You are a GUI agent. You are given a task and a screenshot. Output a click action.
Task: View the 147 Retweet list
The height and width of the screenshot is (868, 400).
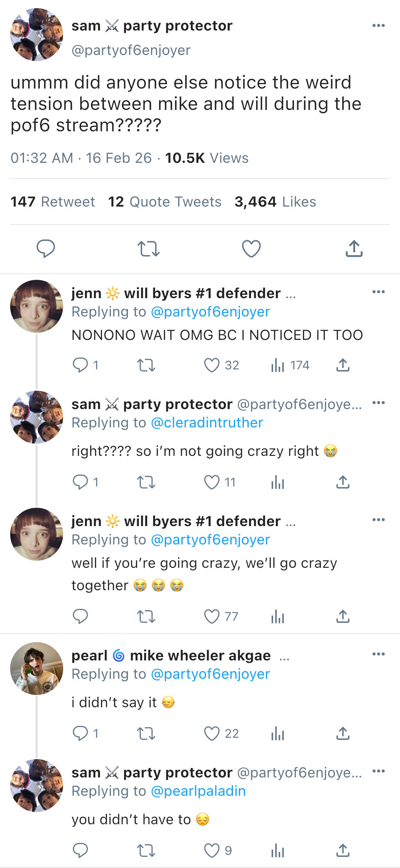53,202
